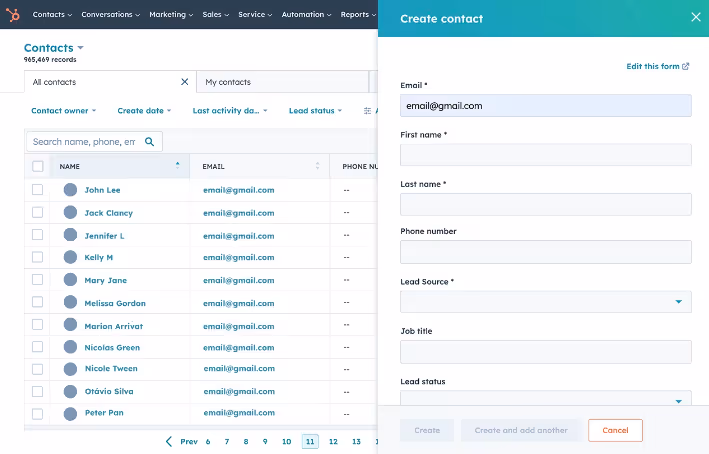Click Kelly M's avatar icon

click(x=70, y=257)
